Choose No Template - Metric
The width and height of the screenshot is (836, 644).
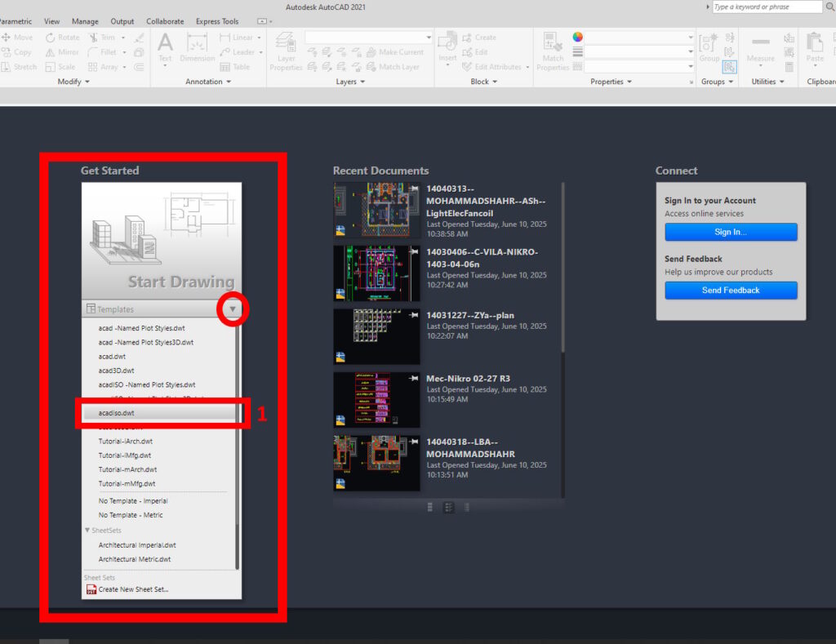131,516
